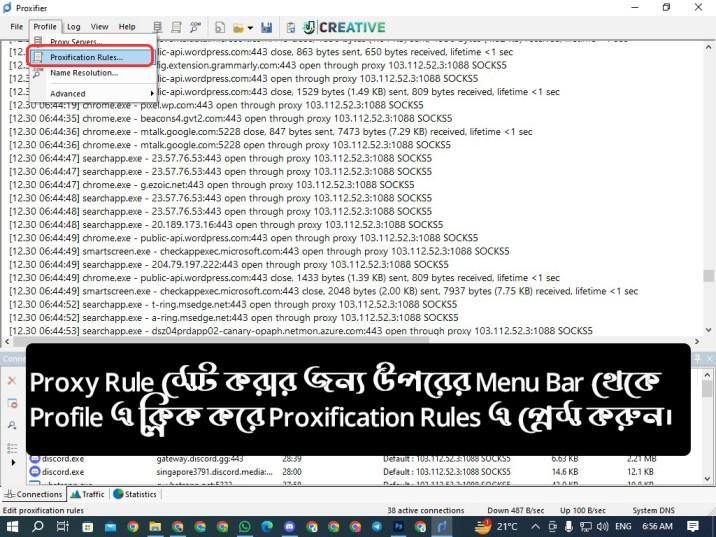The width and height of the screenshot is (716, 537).
Task: Click log line dsz04prdapp02-canary-opaph.netmon.azure.com
Action: [x=300, y=331]
